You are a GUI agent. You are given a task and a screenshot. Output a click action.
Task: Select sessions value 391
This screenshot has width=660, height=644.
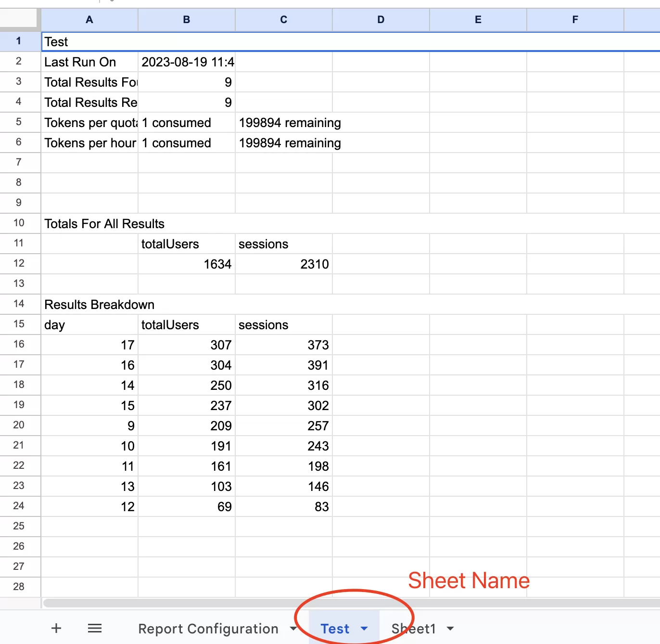tap(284, 365)
